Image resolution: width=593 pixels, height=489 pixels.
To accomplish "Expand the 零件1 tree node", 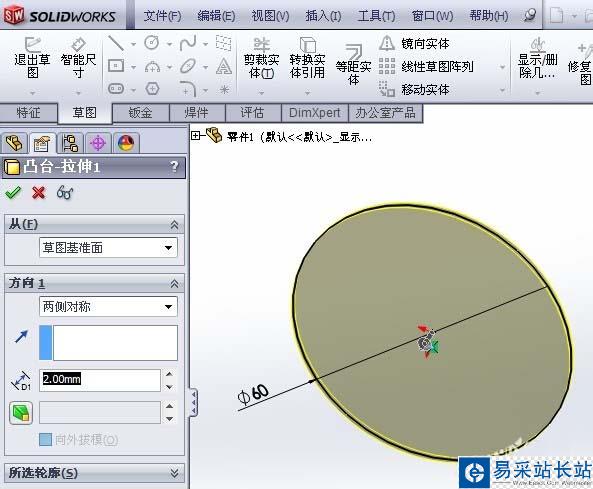I will pos(196,136).
